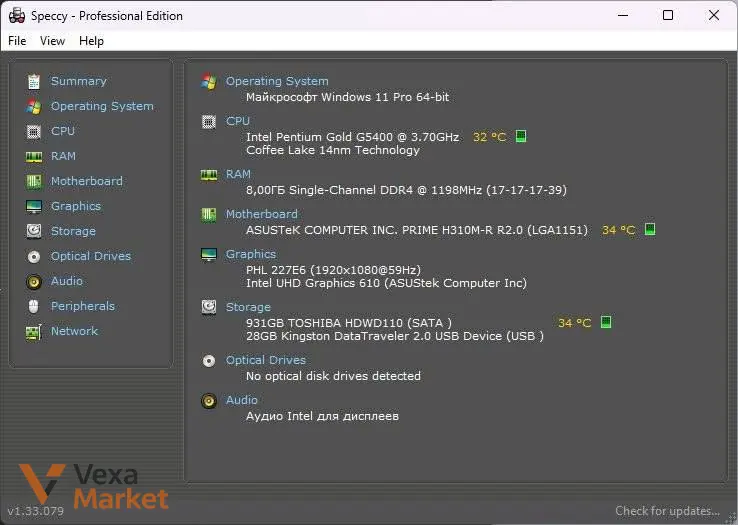Viewport: 738px width, 525px height.
Task: Open the File menu
Action: 17,41
